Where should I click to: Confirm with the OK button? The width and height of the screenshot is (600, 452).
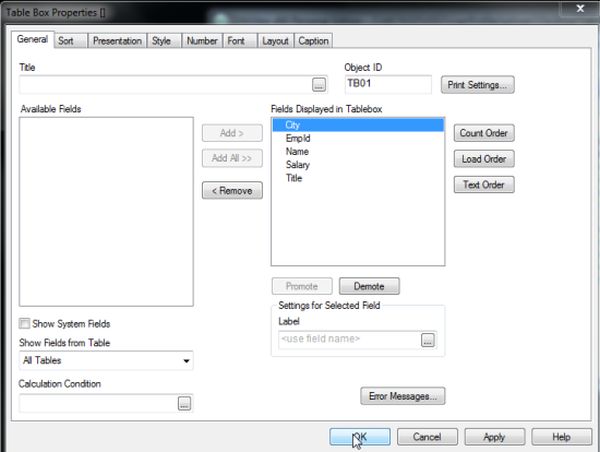360,437
